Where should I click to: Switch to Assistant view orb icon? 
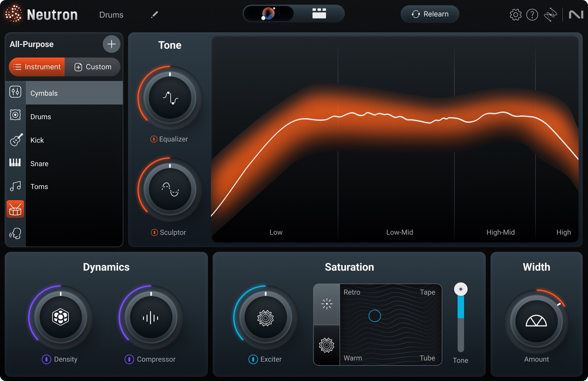(268, 14)
